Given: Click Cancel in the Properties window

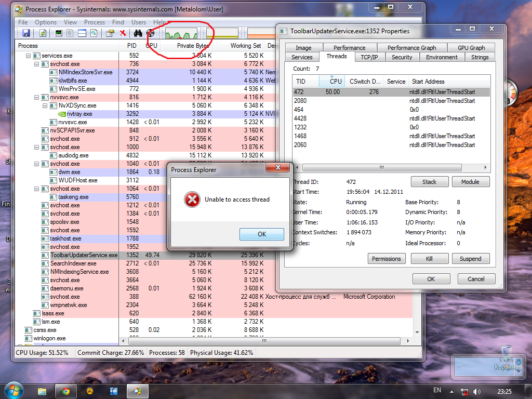Looking at the screenshot, I should [476, 279].
